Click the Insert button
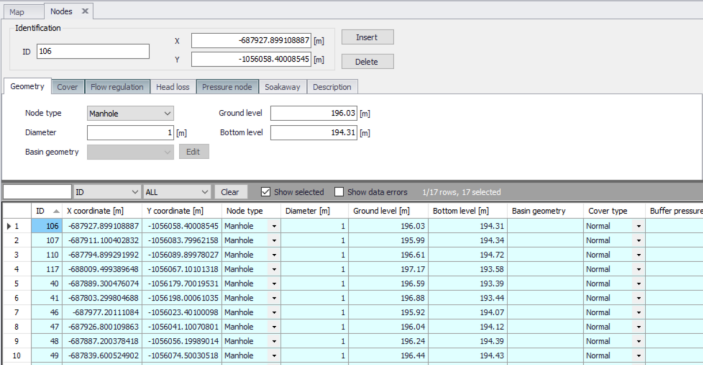This screenshot has width=703, height=365. coord(367,37)
